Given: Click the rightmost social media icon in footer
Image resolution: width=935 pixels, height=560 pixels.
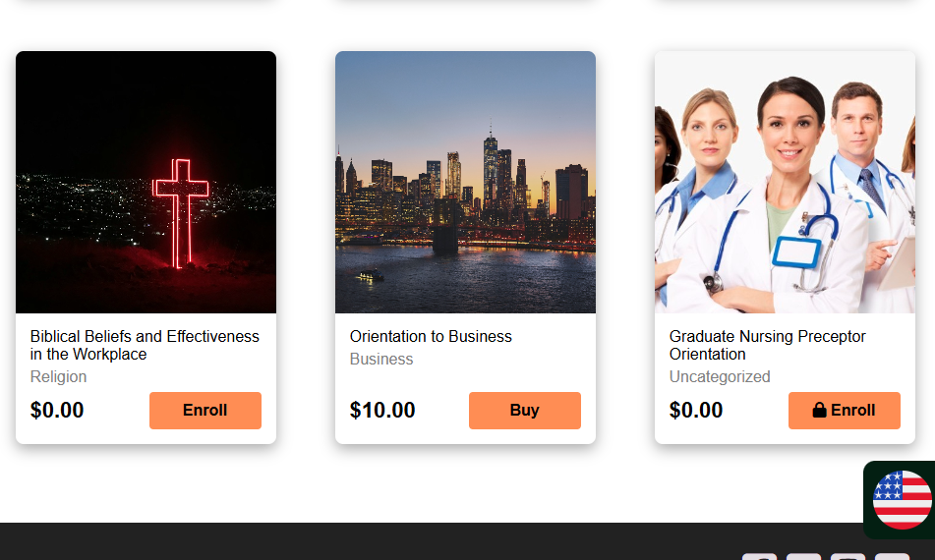Looking at the screenshot, I should pyautogui.click(x=892, y=557).
